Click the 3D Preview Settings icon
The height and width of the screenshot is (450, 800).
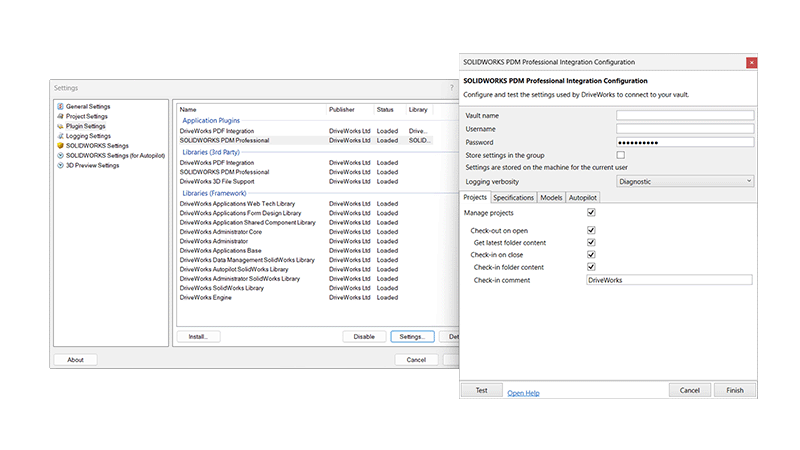(x=60, y=165)
